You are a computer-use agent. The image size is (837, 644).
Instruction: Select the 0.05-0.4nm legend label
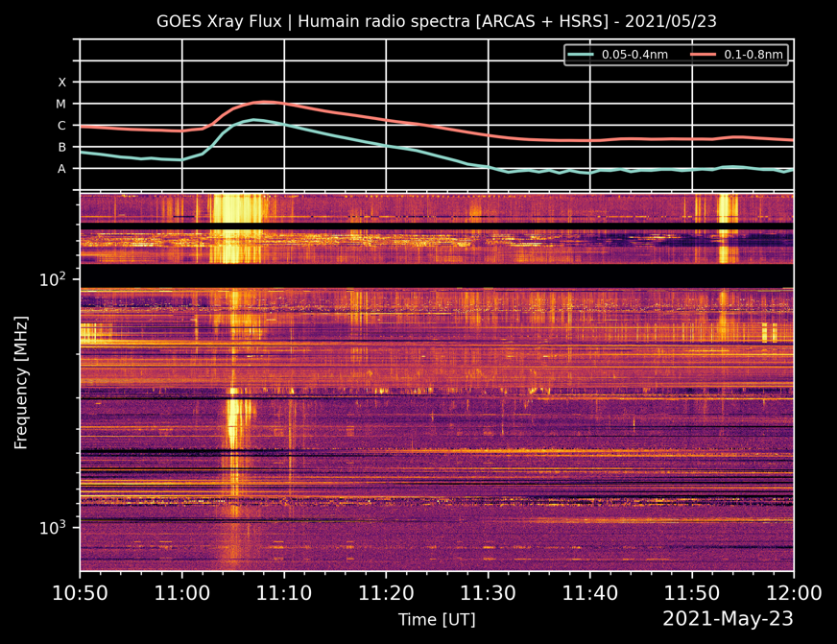pos(634,55)
